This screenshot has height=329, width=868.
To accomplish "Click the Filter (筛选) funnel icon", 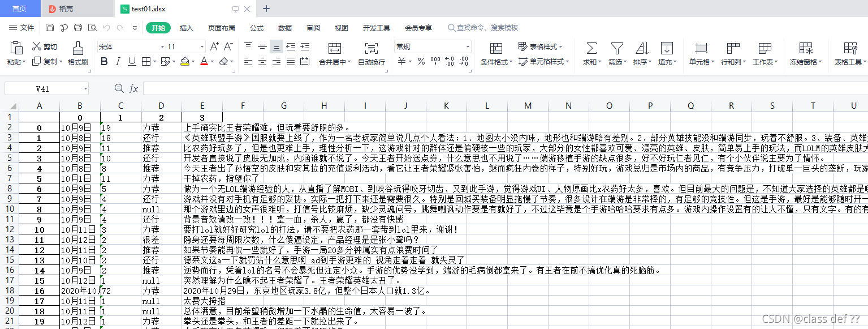I will pos(616,48).
